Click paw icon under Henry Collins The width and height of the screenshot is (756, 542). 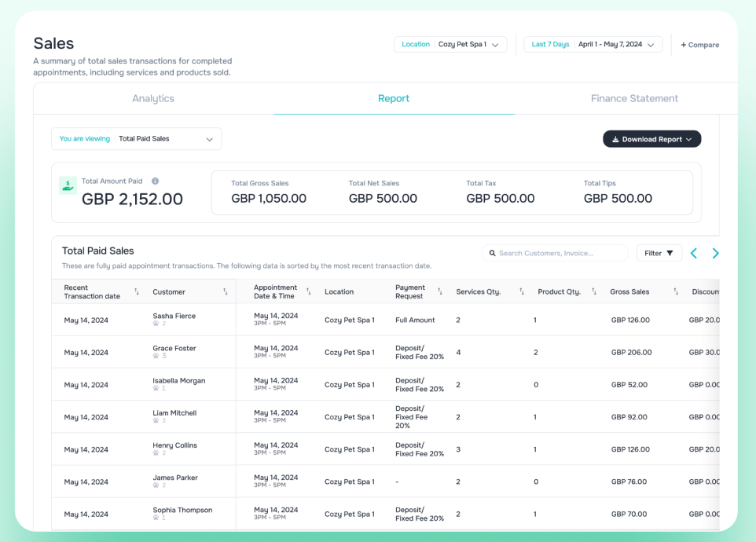pos(156,453)
